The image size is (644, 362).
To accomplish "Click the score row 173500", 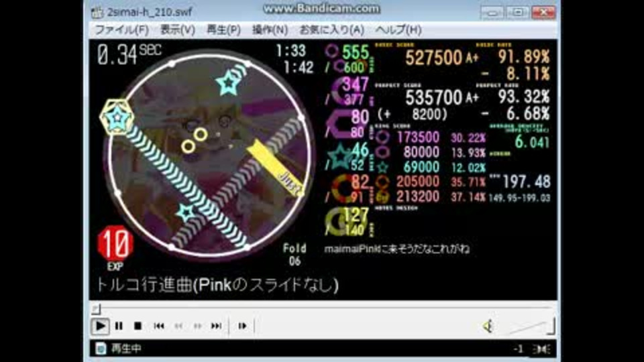I will point(418,137).
